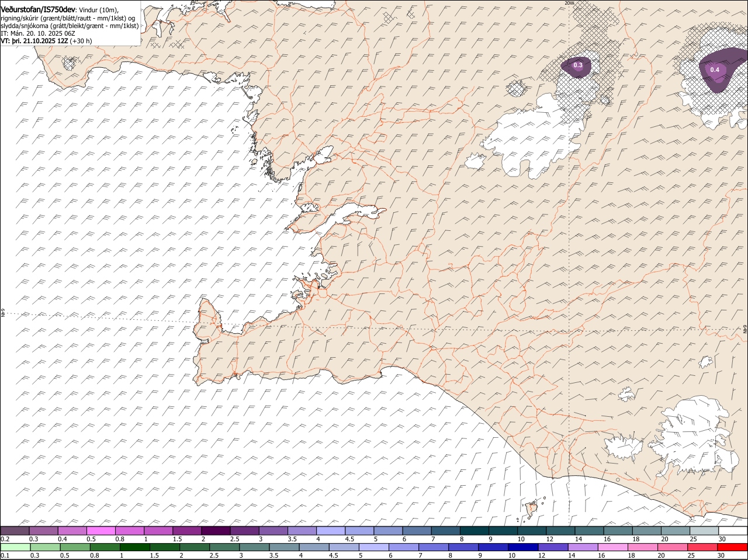Pick bottom-row swatch starting at 2

195,547
